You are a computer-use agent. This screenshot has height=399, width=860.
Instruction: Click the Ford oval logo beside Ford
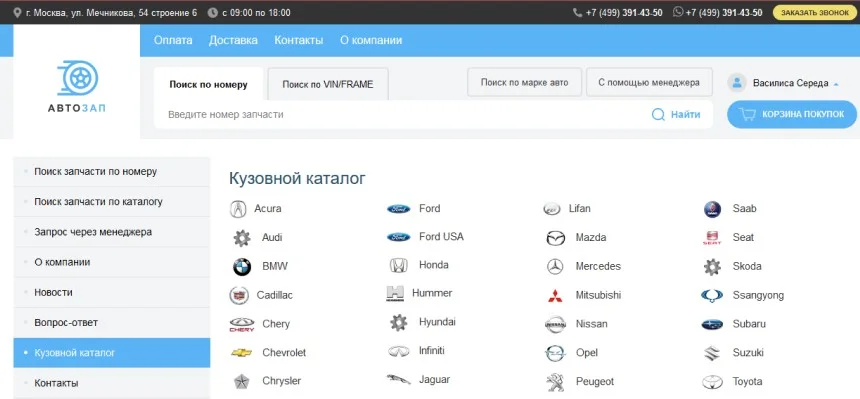[x=399, y=209]
